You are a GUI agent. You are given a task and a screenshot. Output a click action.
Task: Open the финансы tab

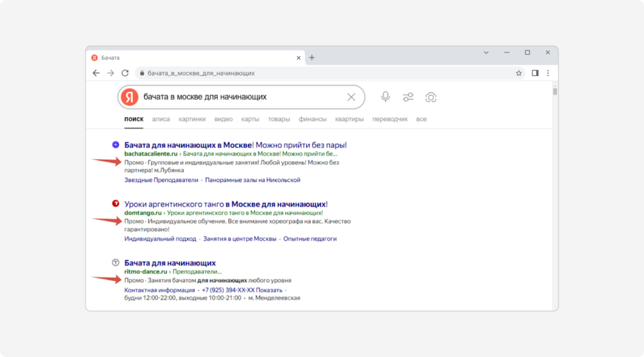tap(313, 119)
